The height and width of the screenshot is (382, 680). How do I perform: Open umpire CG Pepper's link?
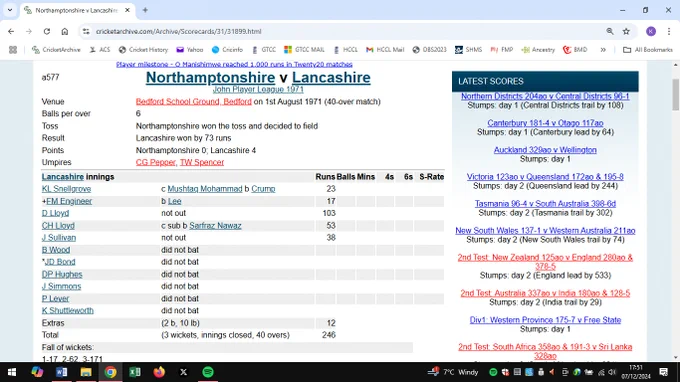[155, 162]
